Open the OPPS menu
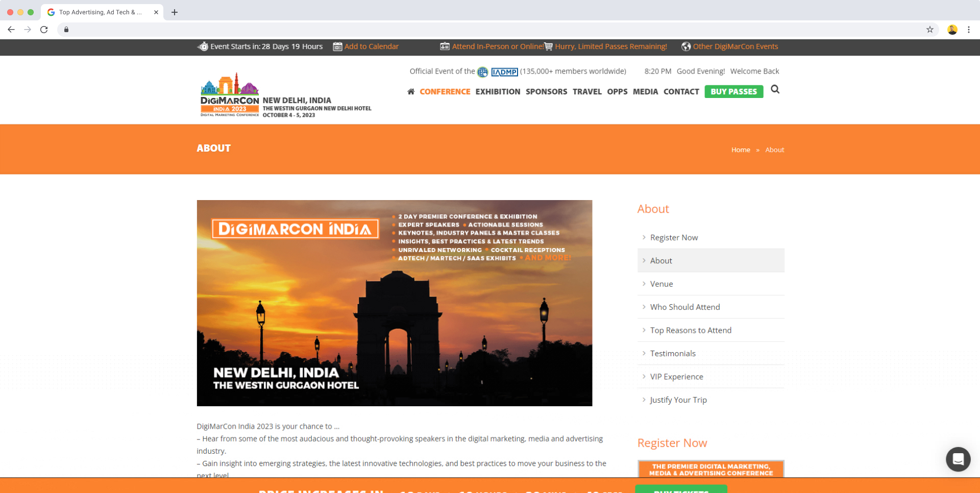 click(x=617, y=92)
